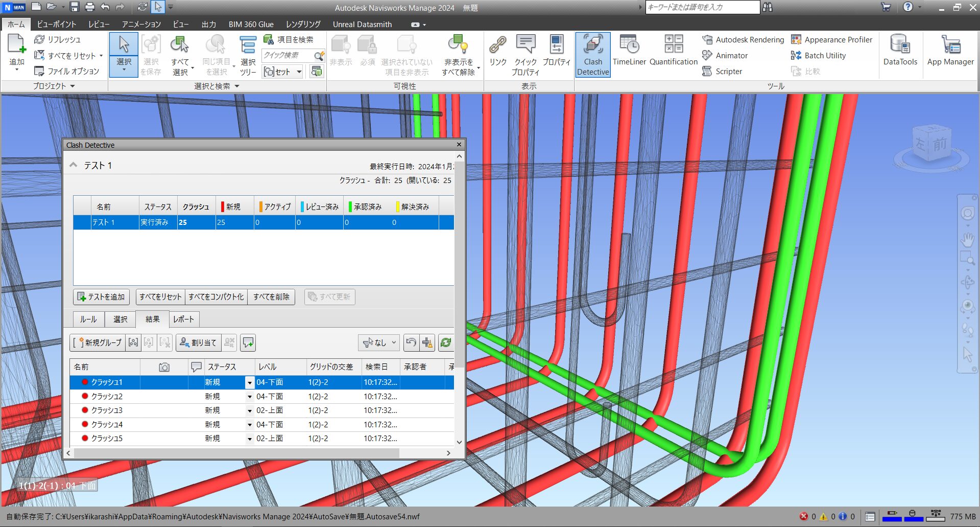Open status dropdown for クラッシュ2

[249, 397]
